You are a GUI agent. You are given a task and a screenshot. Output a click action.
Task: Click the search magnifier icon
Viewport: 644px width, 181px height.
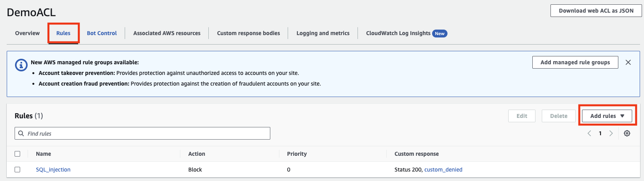pyautogui.click(x=21, y=133)
